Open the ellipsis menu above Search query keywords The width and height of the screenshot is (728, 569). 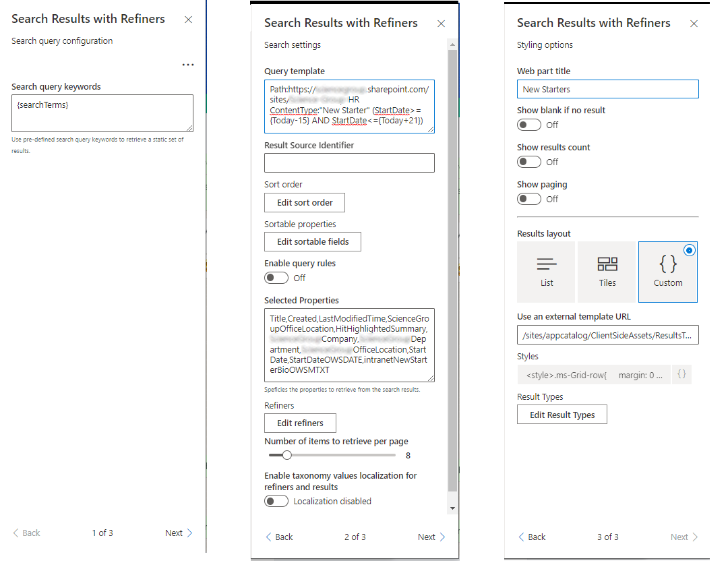click(x=187, y=64)
